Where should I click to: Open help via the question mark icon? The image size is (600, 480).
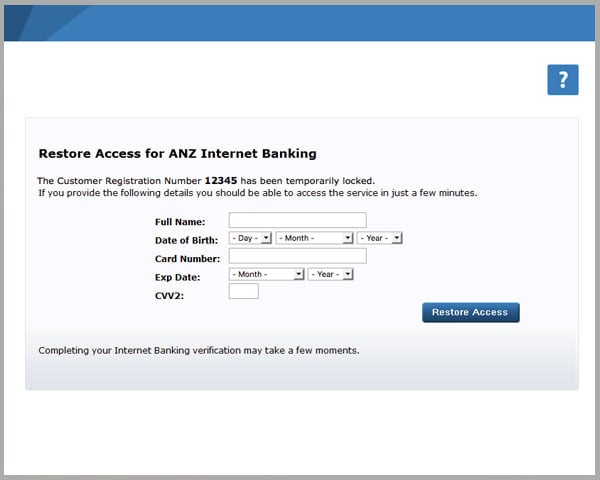[562, 80]
